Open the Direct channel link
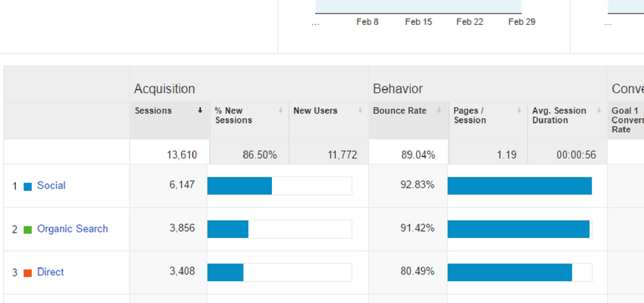644x303 pixels. coord(50,272)
